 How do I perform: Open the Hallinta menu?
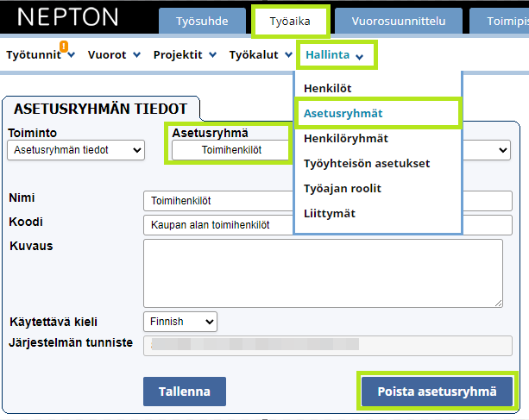coord(337,55)
